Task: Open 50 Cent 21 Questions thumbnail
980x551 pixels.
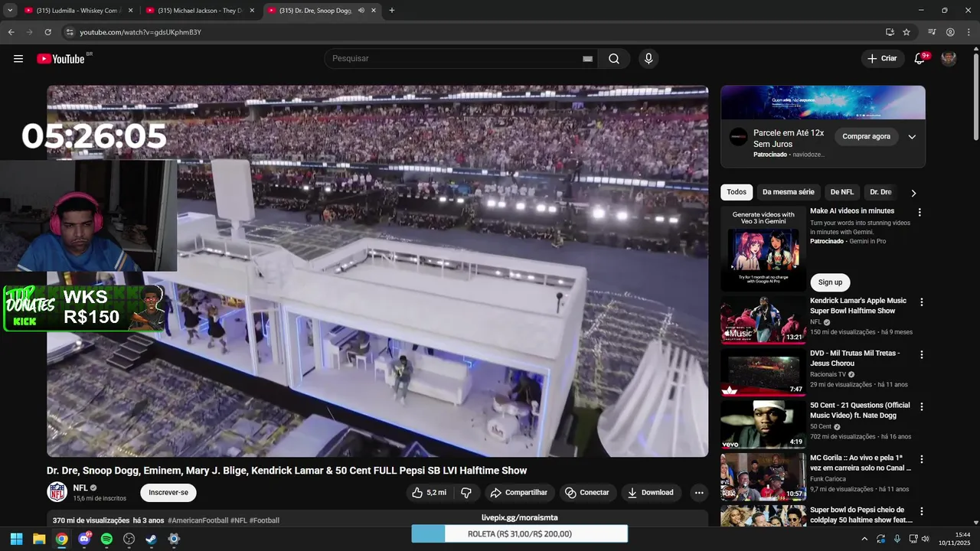Action: (x=763, y=425)
